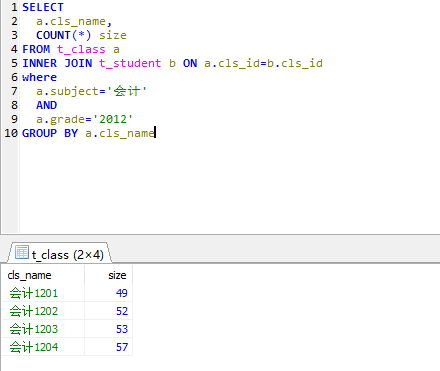Select result cell 会计1203
440x371 pixels.
pyautogui.click(x=43, y=329)
